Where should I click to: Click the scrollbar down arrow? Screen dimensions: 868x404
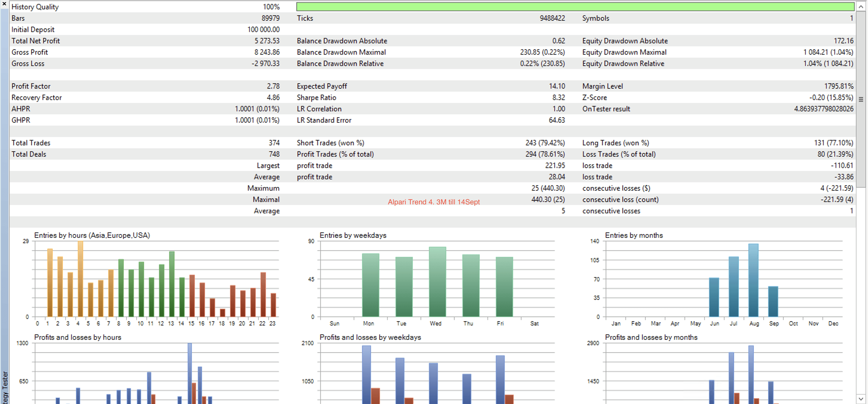(861, 399)
